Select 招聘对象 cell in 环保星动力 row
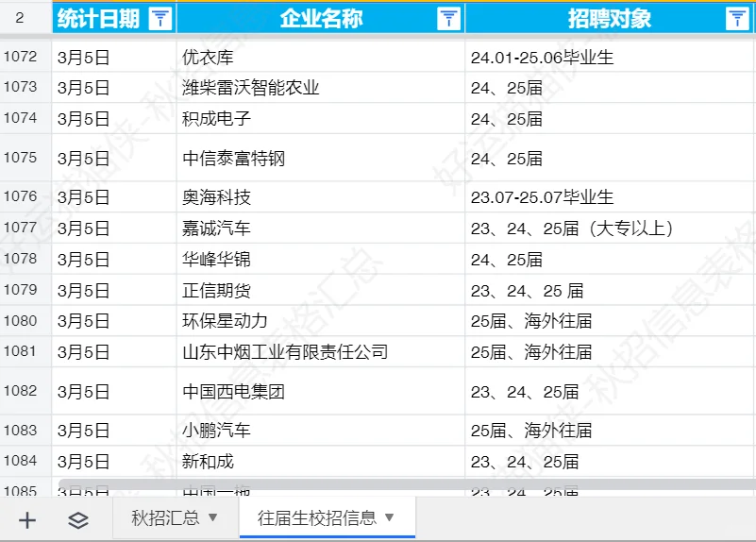Image resolution: width=756 pixels, height=542 pixels. [610, 321]
